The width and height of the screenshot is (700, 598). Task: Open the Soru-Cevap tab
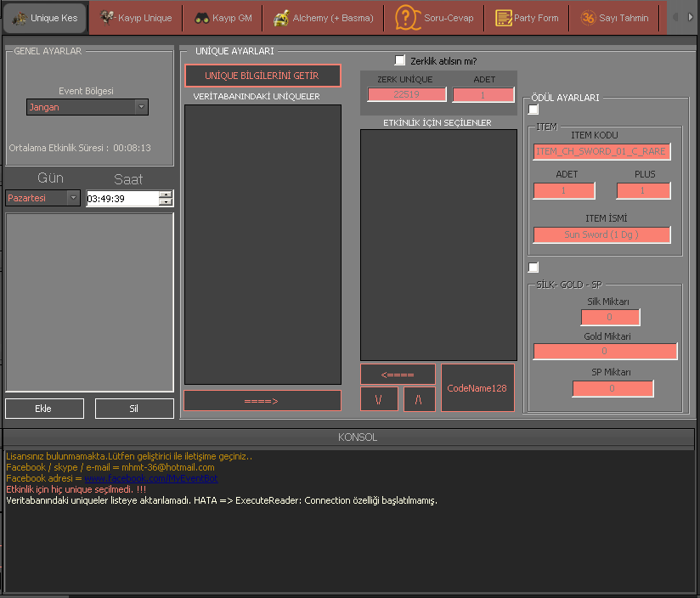[x=434, y=18]
